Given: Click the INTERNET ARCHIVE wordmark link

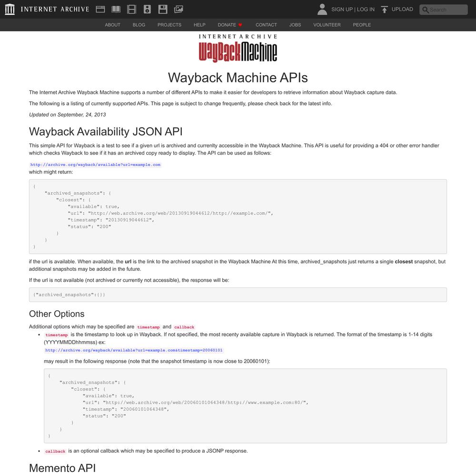Looking at the screenshot, I should [x=55, y=10].
